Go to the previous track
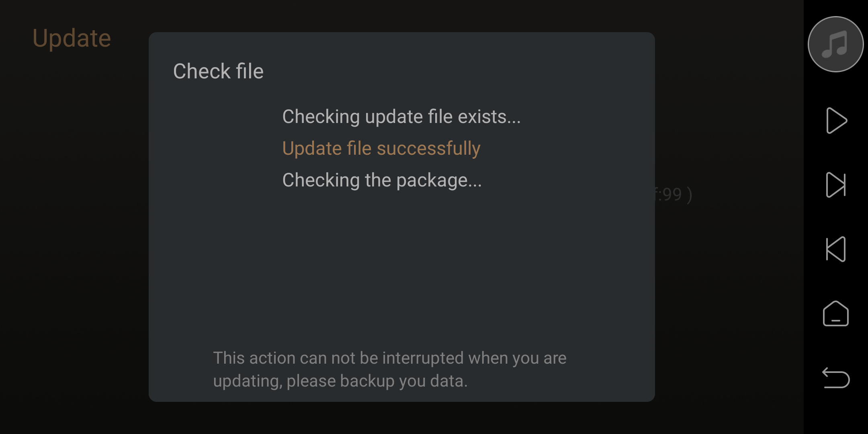The height and width of the screenshot is (434, 868). (x=836, y=249)
